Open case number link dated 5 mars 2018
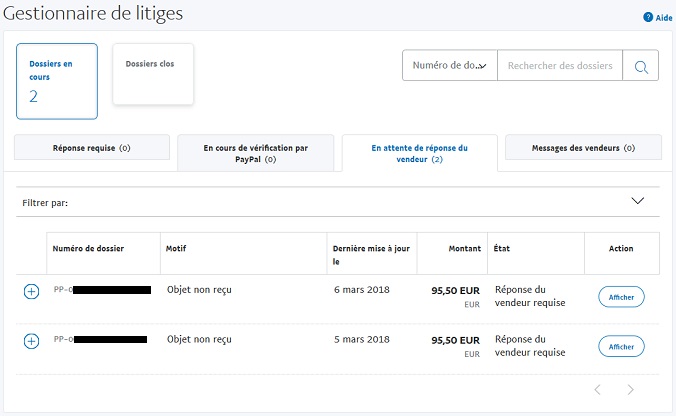The image size is (676, 416). click(100, 340)
